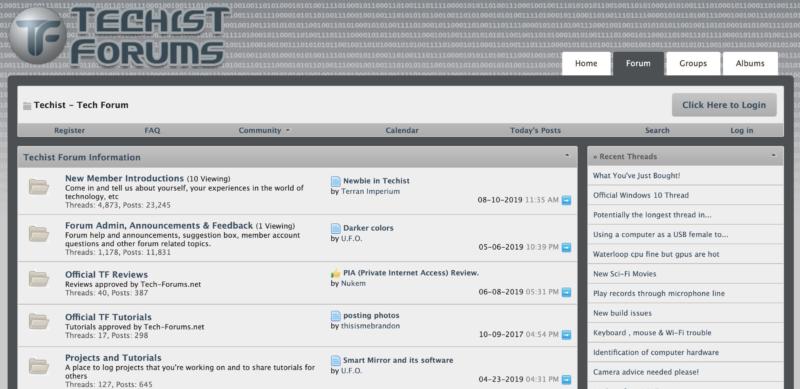The width and height of the screenshot is (800, 389).
Task: Open Waterloop cpu fine but gpus hot thread
Action: point(656,254)
